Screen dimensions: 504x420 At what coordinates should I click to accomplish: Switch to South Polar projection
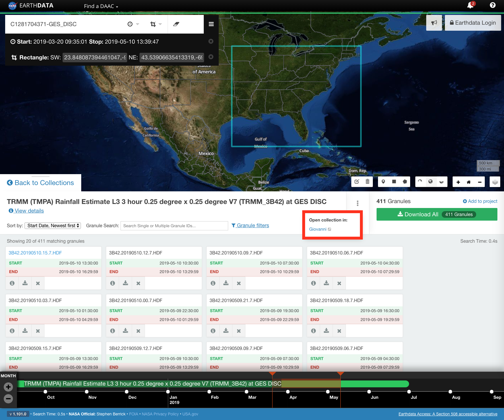[x=441, y=182]
